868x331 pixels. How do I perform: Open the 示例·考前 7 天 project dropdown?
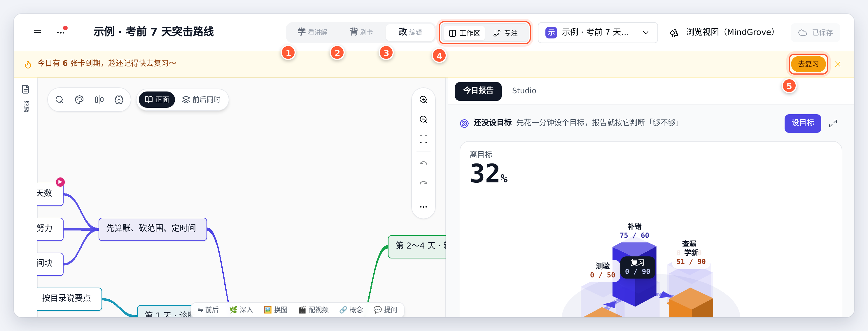point(597,33)
